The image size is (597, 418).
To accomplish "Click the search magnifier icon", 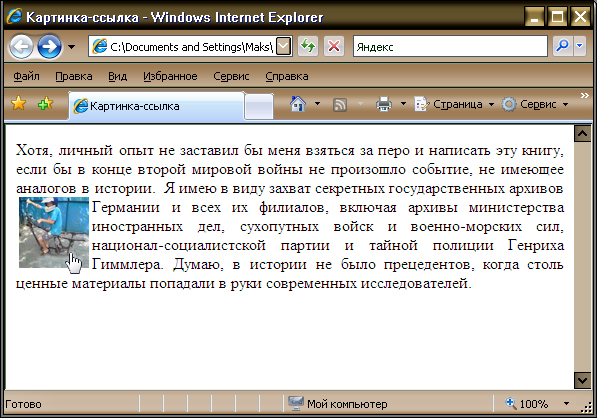I will click(562, 46).
